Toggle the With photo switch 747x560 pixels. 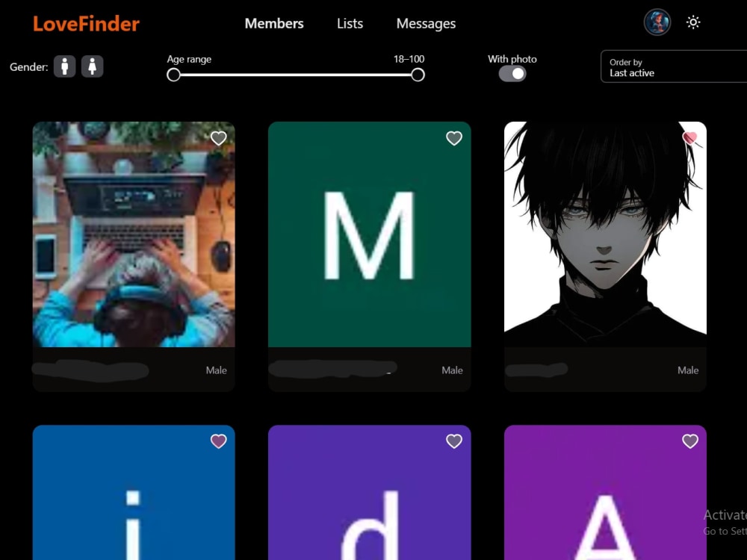point(512,74)
